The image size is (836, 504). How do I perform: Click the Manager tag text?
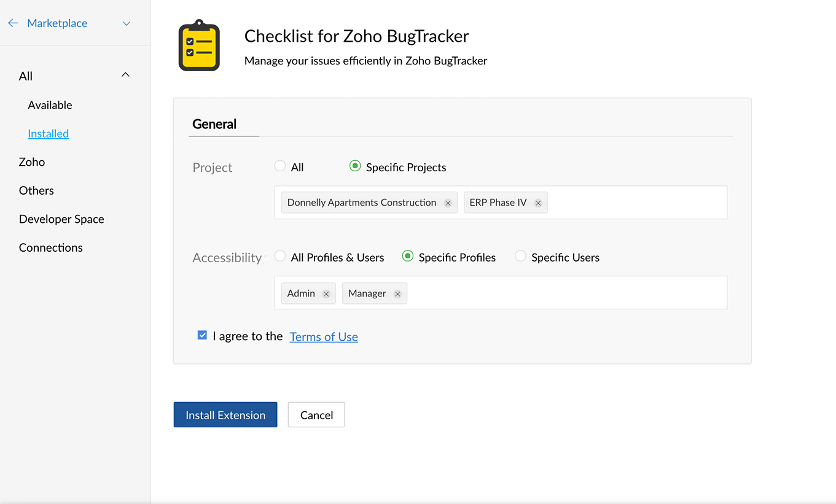click(x=367, y=293)
